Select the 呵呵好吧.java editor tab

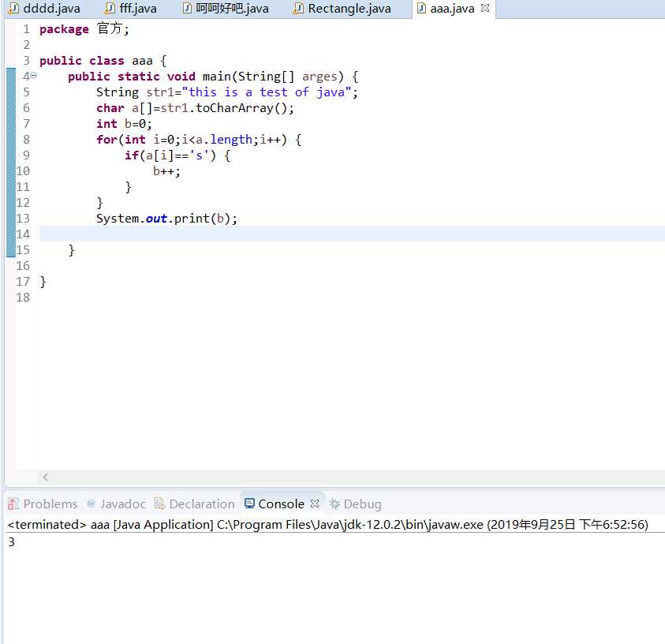[x=226, y=9]
